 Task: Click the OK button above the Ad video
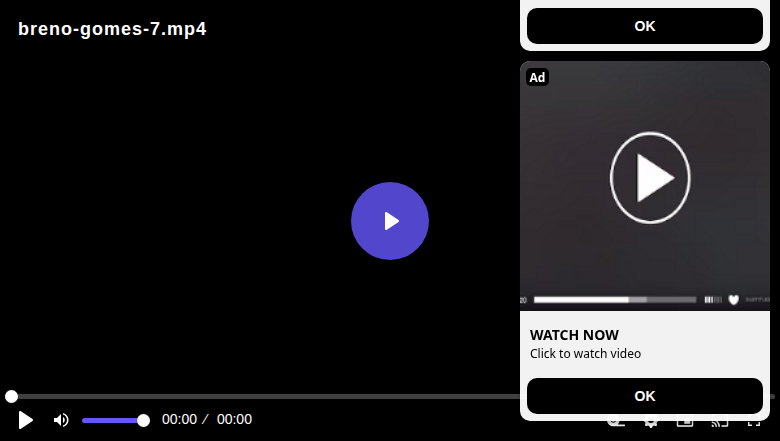[645, 26]
